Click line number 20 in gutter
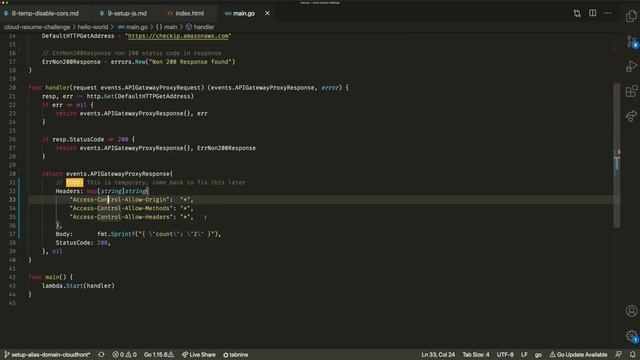Screen dimensions: 640x360 tap(12, 88)
